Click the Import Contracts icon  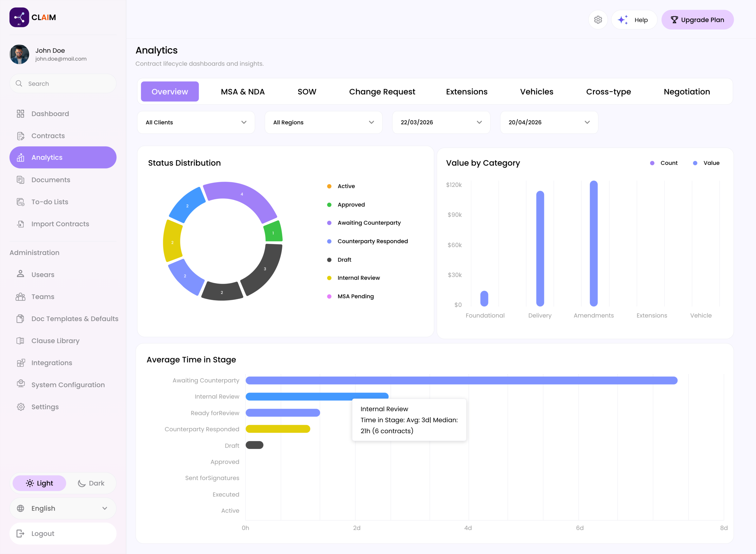(x=20, y=224)
